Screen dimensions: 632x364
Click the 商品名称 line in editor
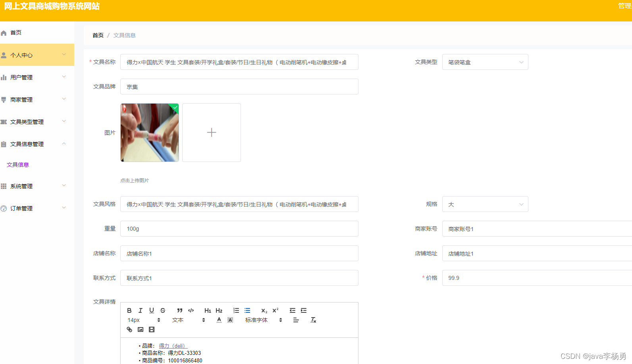tap(171, 353)
